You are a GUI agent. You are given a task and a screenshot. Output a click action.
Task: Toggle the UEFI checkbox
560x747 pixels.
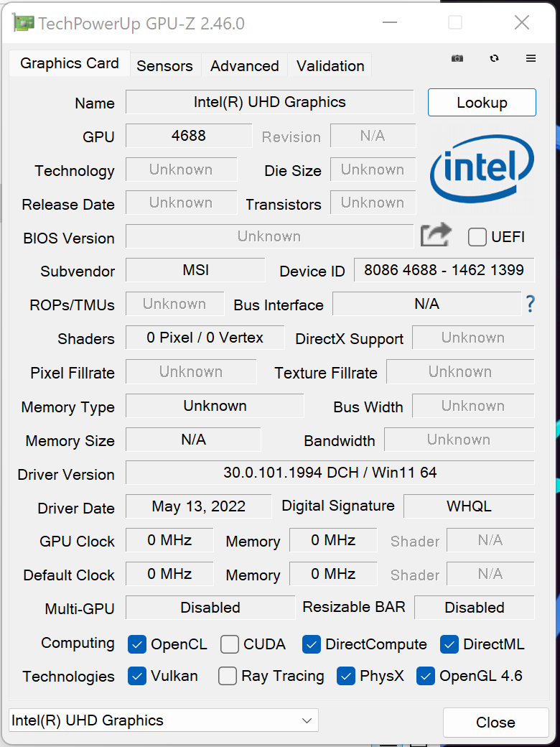pos(477,237)
